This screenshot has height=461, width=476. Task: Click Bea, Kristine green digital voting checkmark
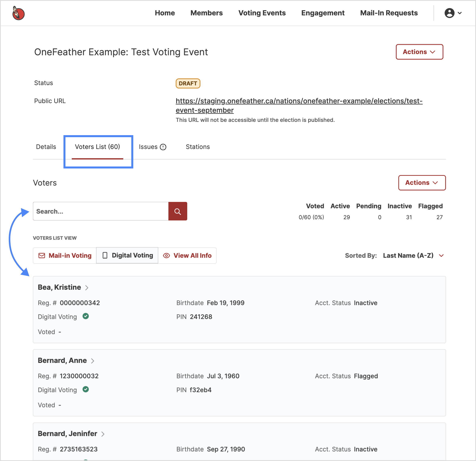coord(86,316)
